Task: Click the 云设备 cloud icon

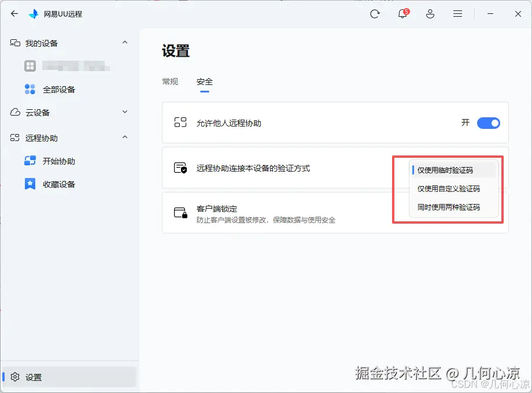Action: [x=15, y=112]
